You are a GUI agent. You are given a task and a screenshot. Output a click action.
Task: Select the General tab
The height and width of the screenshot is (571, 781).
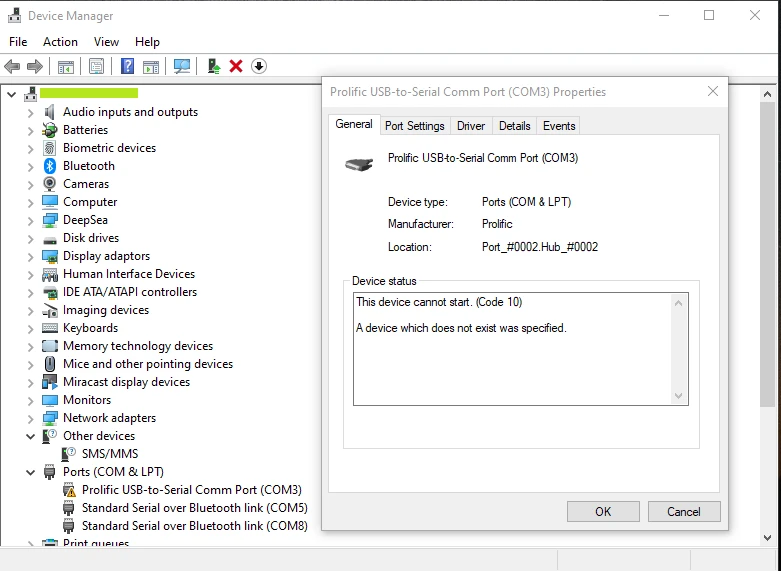point(354,125)
